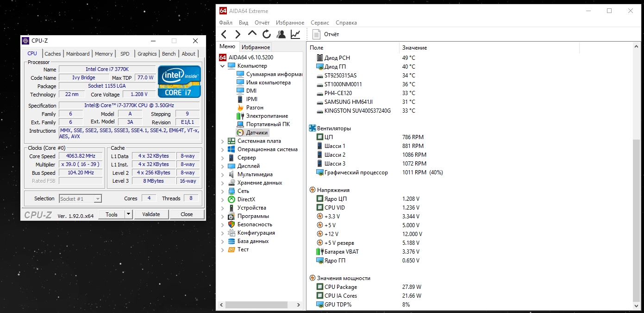Click the Мультимедиа speaker icon
The width and height of the screenshot is (644, 313).
[x=231, y=174]
